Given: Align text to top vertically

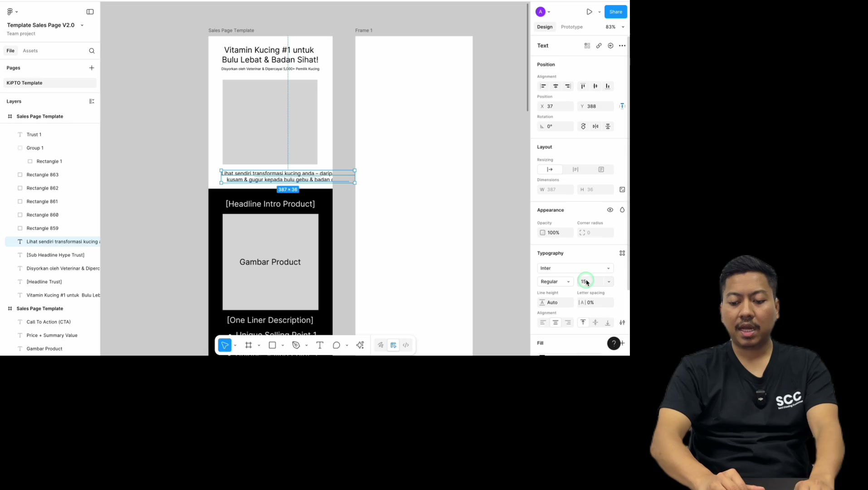Looking at the screenshot, I should tap(583, 323).
